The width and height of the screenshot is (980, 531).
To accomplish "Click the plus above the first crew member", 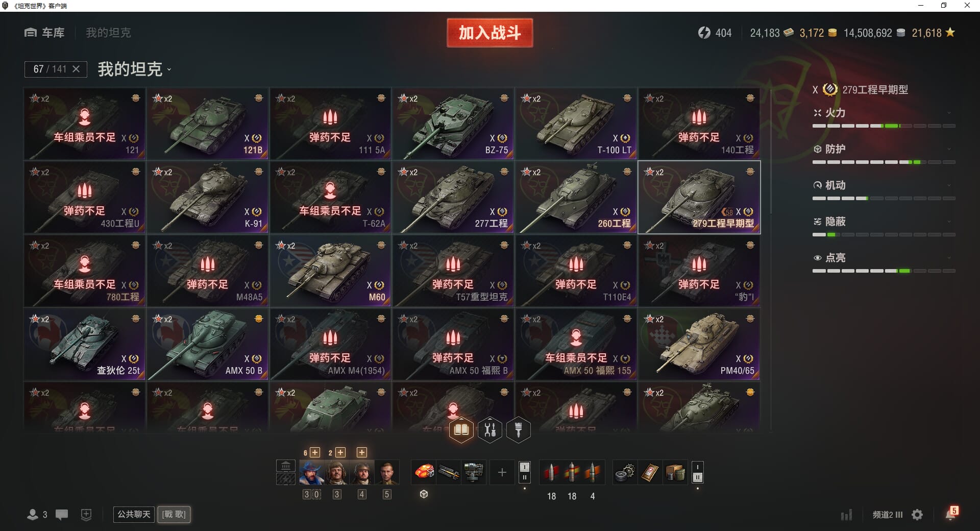I will [315, 452].
